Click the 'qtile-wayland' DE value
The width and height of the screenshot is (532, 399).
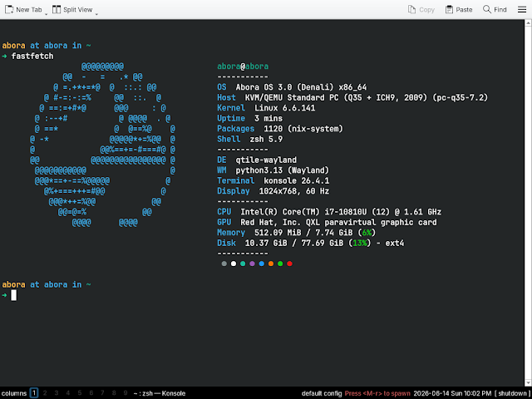[266, 160]
